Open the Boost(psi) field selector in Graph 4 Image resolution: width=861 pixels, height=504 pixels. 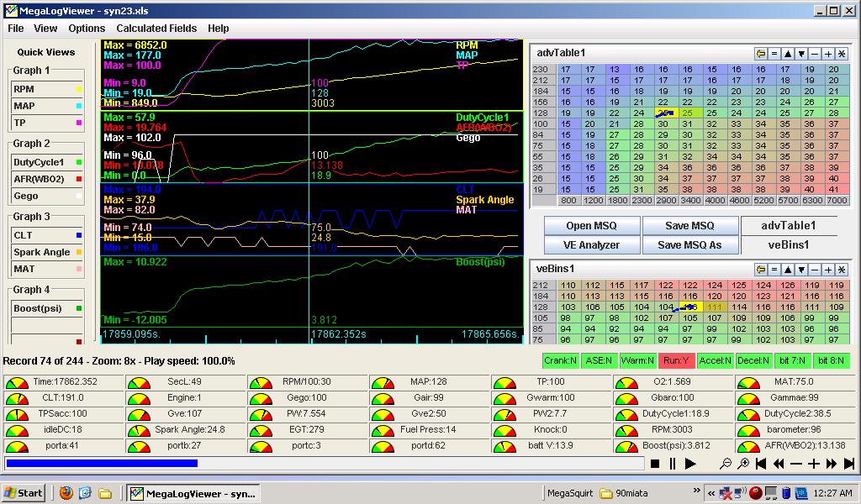pyautogui.click(x=47, y=308)
